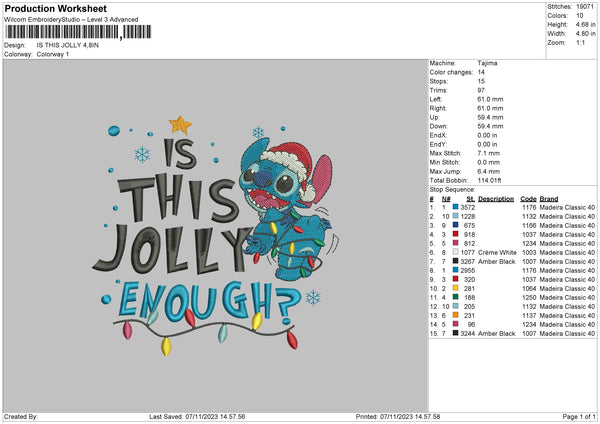Click the EndY label
Screen dimensions: 600x424
tap(438, 144)
